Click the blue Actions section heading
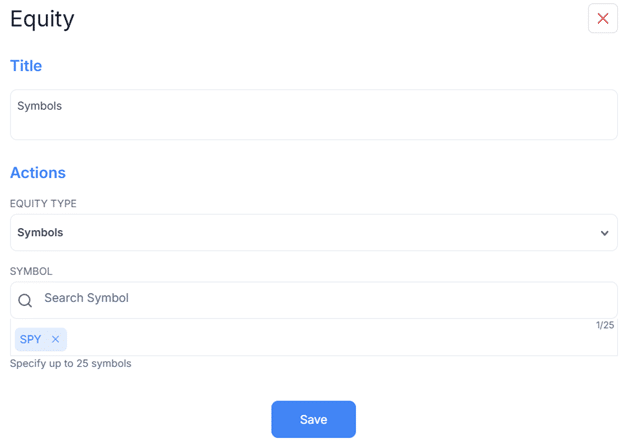 [x=38, y=173]
